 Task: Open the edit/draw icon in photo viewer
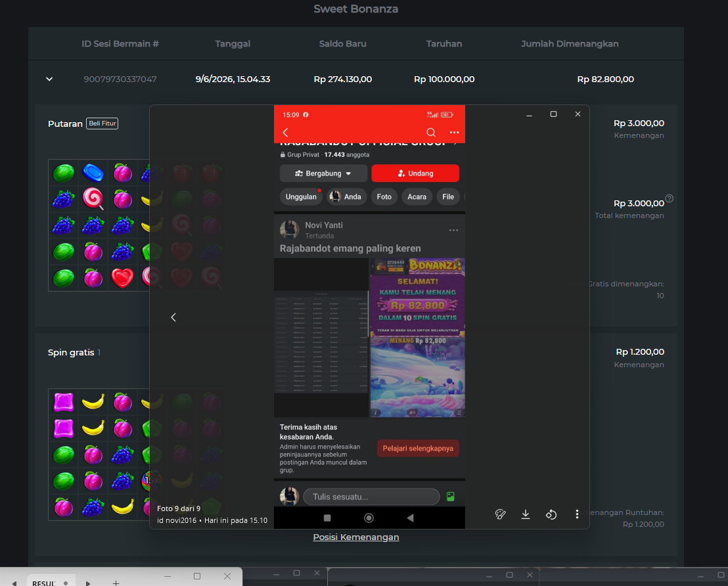click(x=501, y=514)
